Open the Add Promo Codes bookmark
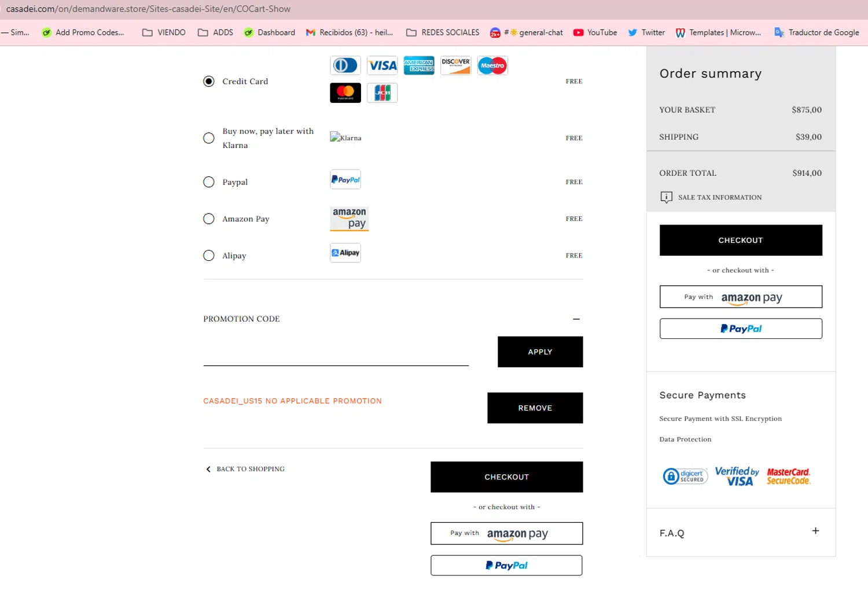This screenshot has width=868, height=605. click(83, 32)
